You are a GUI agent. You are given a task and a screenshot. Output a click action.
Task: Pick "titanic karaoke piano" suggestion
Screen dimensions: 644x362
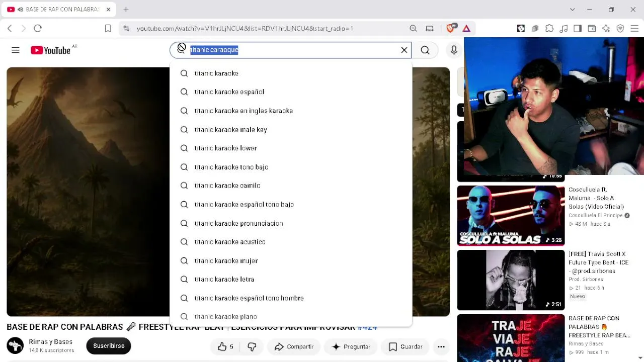click(x=291, y=317)
